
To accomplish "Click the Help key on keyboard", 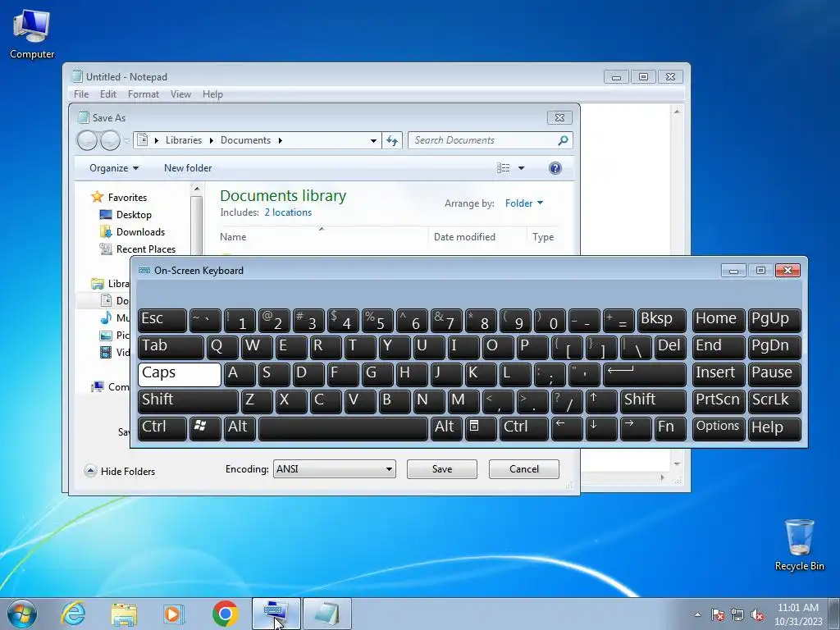I will [774, 428].
